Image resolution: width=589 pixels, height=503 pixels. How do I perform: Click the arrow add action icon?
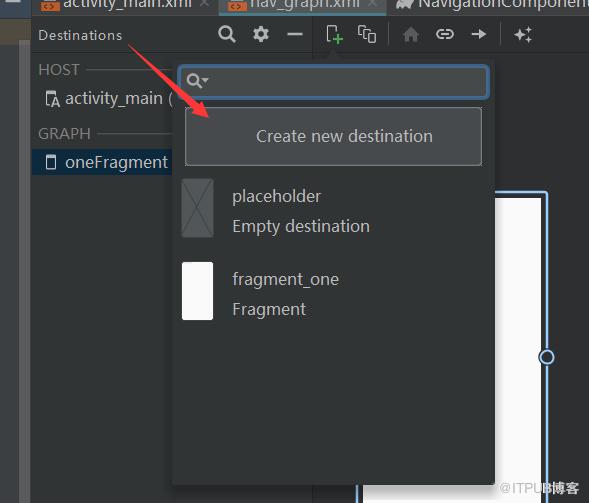click(479, 34)
